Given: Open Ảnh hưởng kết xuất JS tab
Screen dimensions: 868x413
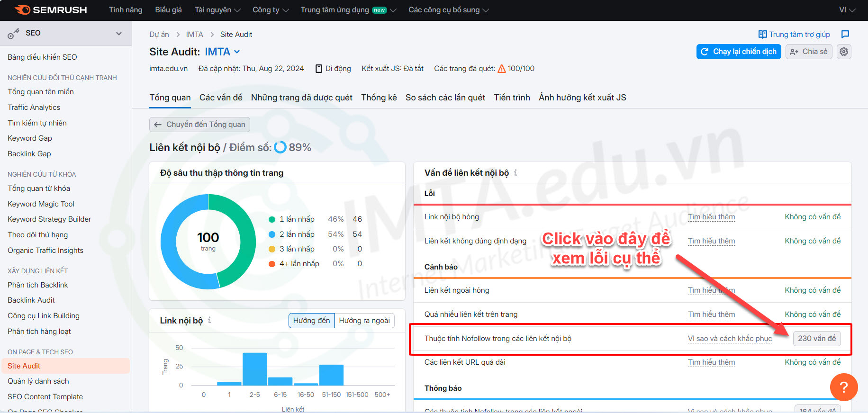Looking at the screenshot, I should coord(582,98).
